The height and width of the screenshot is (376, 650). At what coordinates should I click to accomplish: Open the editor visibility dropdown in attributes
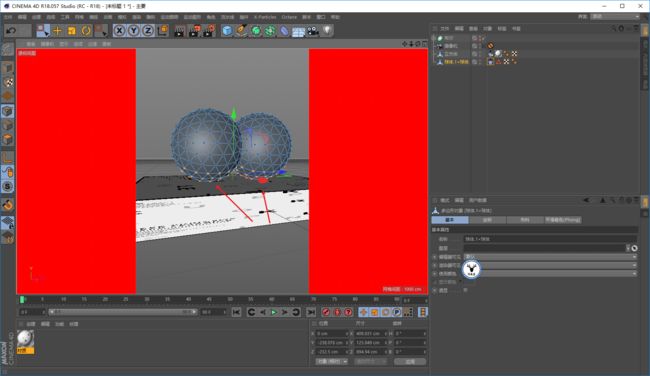coord(550,257)
